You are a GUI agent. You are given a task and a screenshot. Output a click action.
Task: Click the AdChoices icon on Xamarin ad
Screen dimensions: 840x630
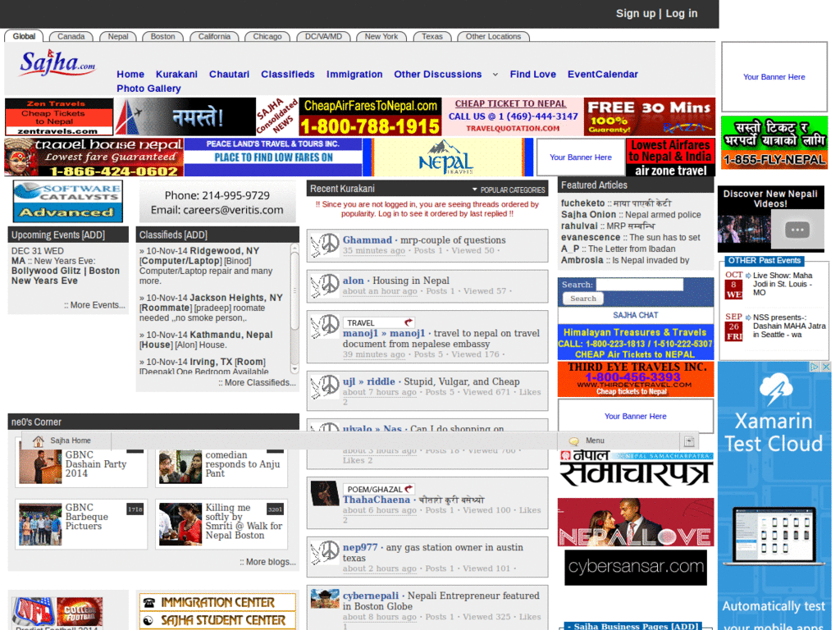click(x=815, y=367)
